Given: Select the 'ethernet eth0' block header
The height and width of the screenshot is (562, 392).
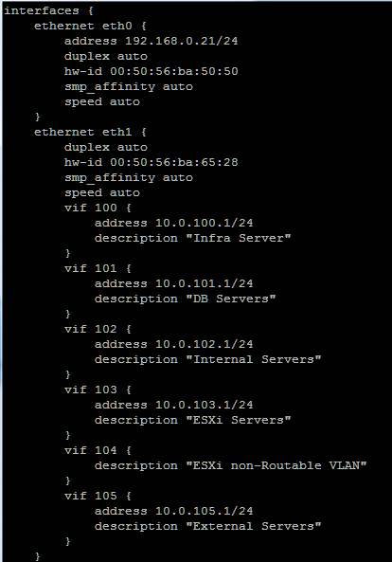Looking at the screenshot, I should [90, 26].
